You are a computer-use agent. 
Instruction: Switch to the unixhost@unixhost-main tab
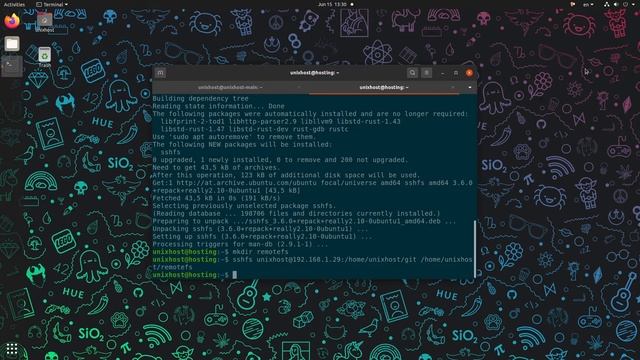pyautogui.click(x=231, y=87)
